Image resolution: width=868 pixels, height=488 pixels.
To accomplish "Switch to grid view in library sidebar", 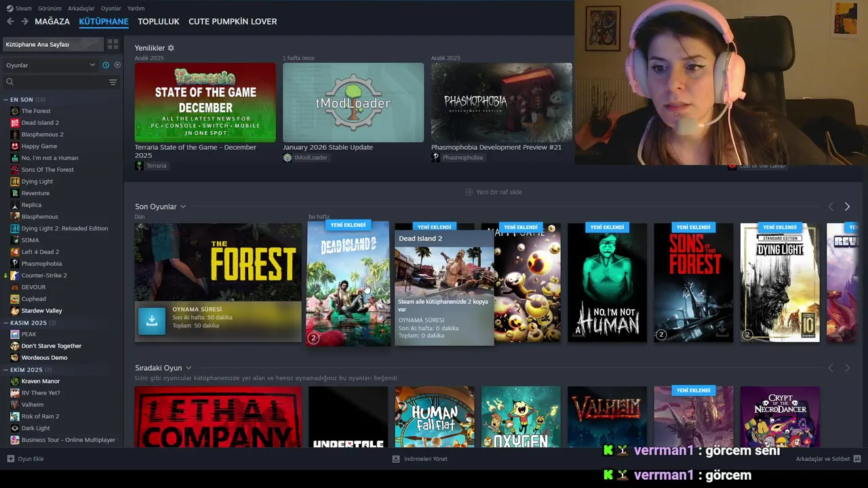I will [113, 44].
